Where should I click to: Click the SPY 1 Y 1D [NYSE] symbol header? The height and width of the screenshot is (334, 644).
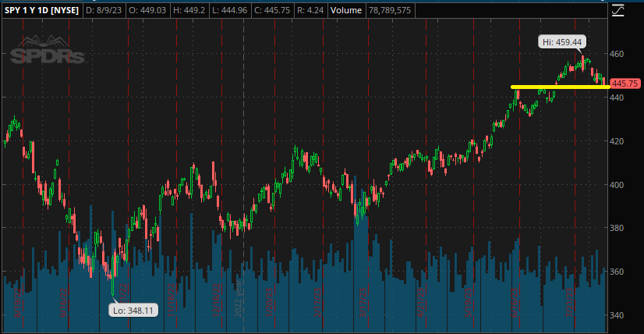tap(41, 11)
